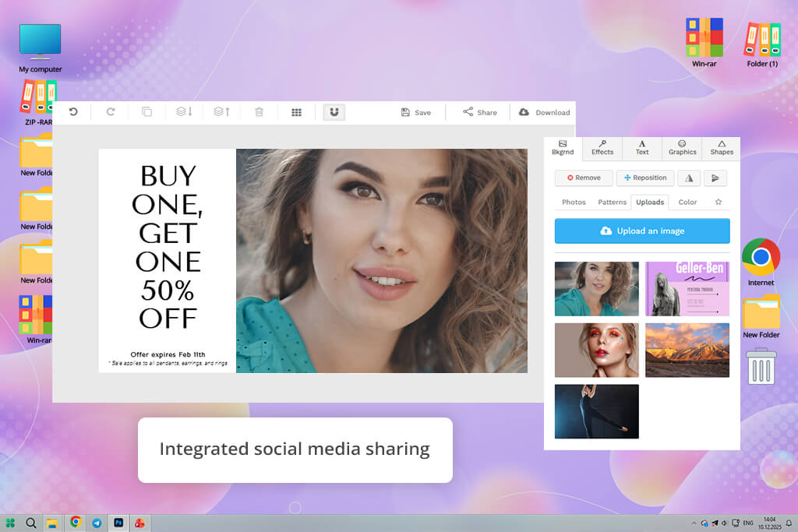Select the Patterns sub-tab

coord(612,202)
